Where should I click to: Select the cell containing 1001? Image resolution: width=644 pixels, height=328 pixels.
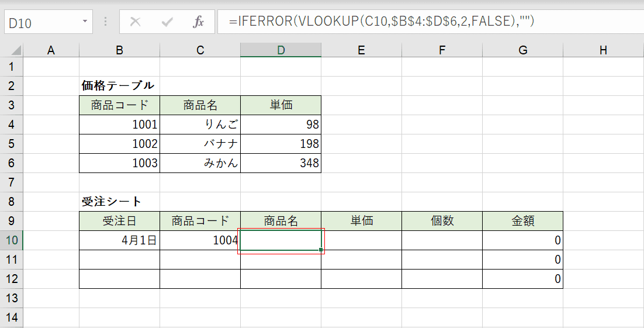119,124
